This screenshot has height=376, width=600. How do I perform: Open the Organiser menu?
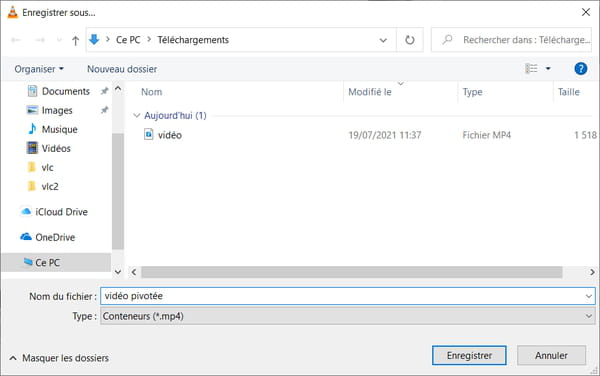click(39, 69)
